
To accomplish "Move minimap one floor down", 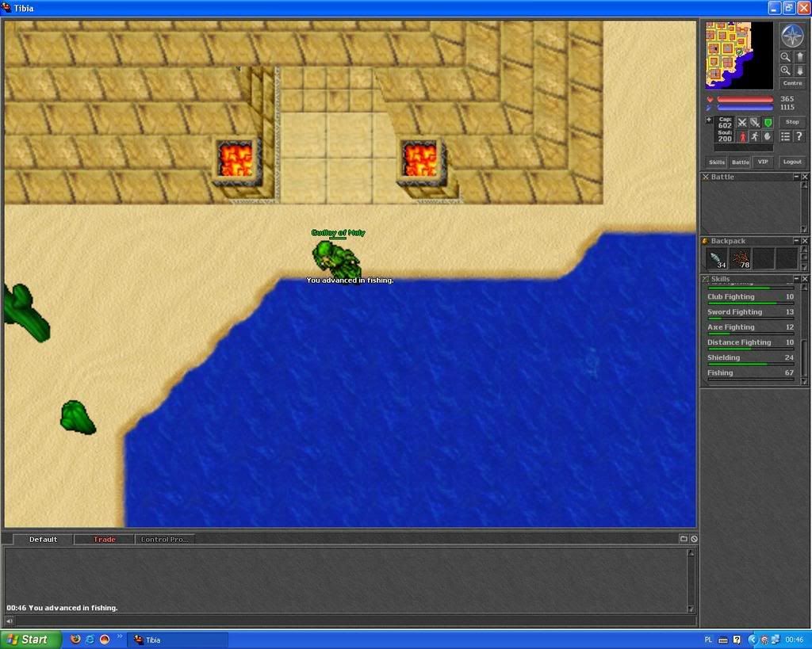I will (799, 71).
